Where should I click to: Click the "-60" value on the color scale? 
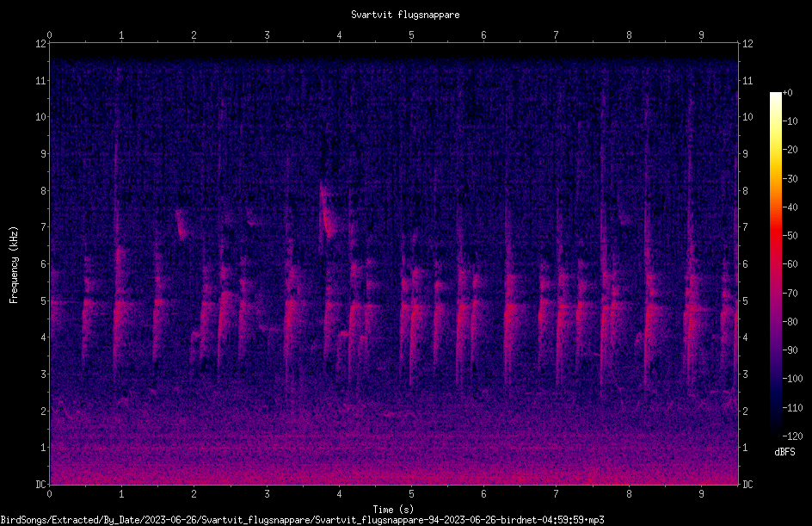[x=790, y=263]
